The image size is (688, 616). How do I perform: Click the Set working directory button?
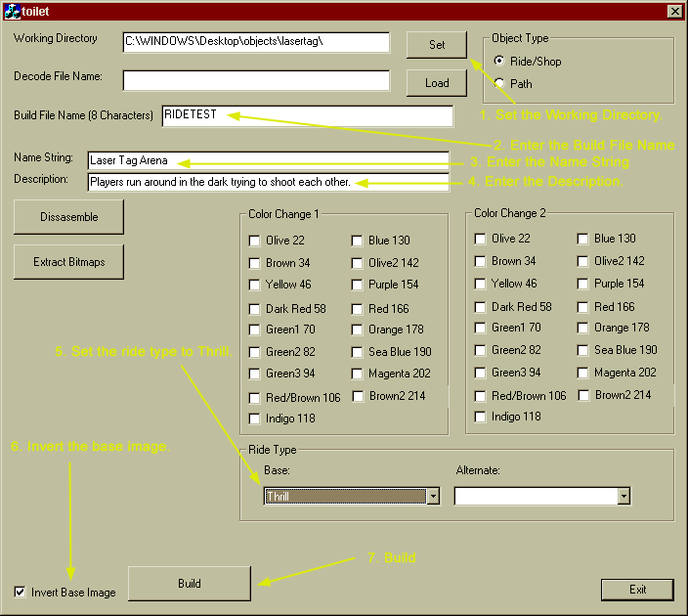click(x=437, y=45)
